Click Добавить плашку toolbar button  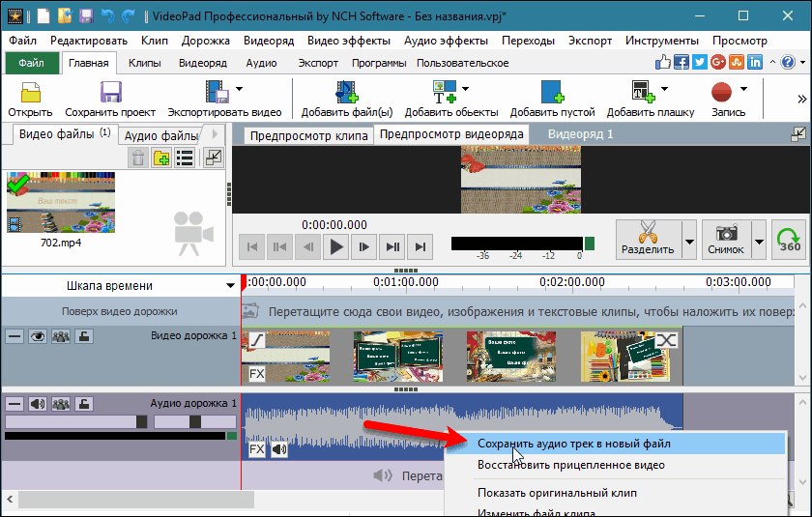(x=651, y=99)
